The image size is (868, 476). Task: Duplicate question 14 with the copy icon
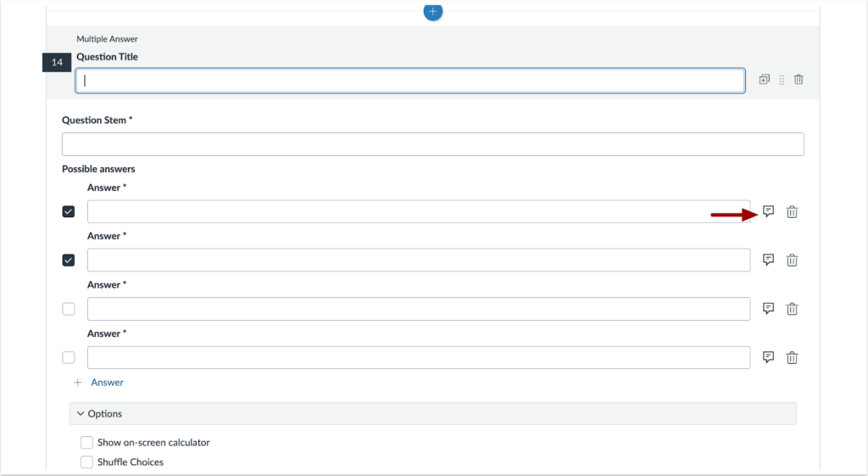[764, 79]
